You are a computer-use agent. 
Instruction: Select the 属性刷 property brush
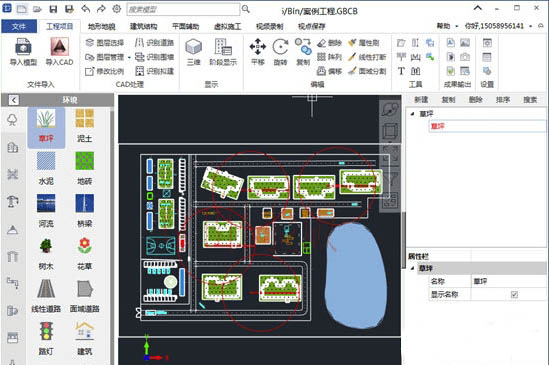pos(363,43)
